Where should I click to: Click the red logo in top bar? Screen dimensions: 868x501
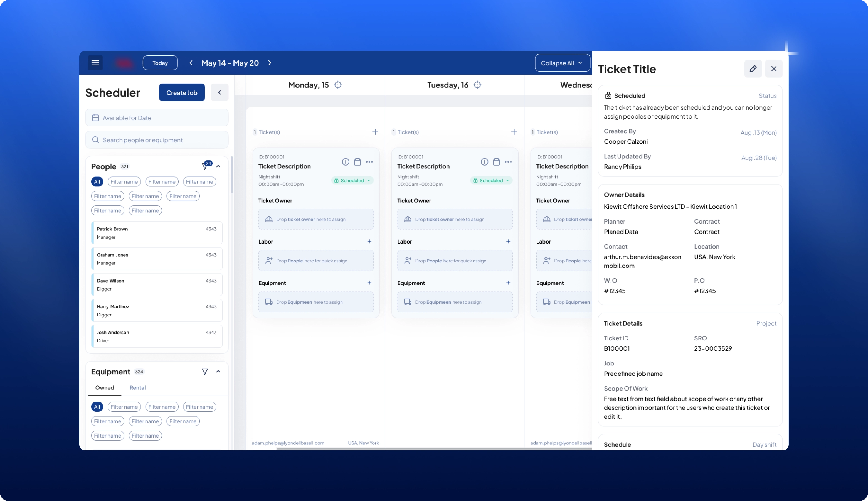pyautogui.click(x=124, y=63)
